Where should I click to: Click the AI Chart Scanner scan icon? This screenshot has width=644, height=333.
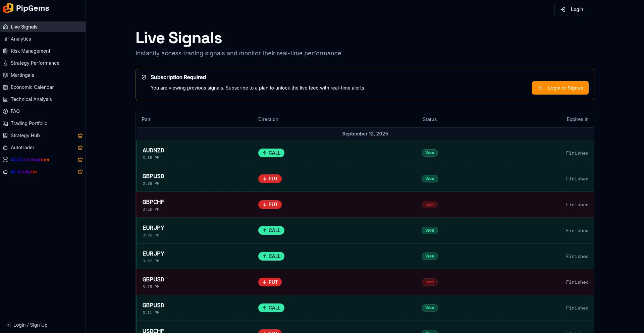pos(5,160)
